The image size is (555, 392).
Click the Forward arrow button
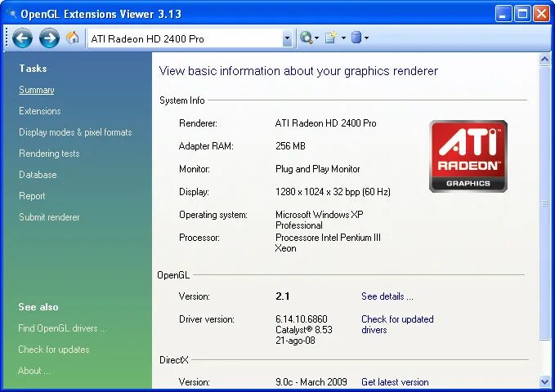click(x=49, y=38)
